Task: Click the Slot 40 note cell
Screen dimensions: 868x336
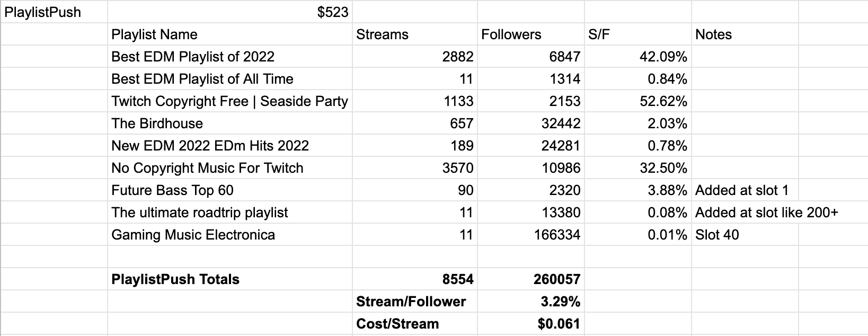Action: pos(745,235)
